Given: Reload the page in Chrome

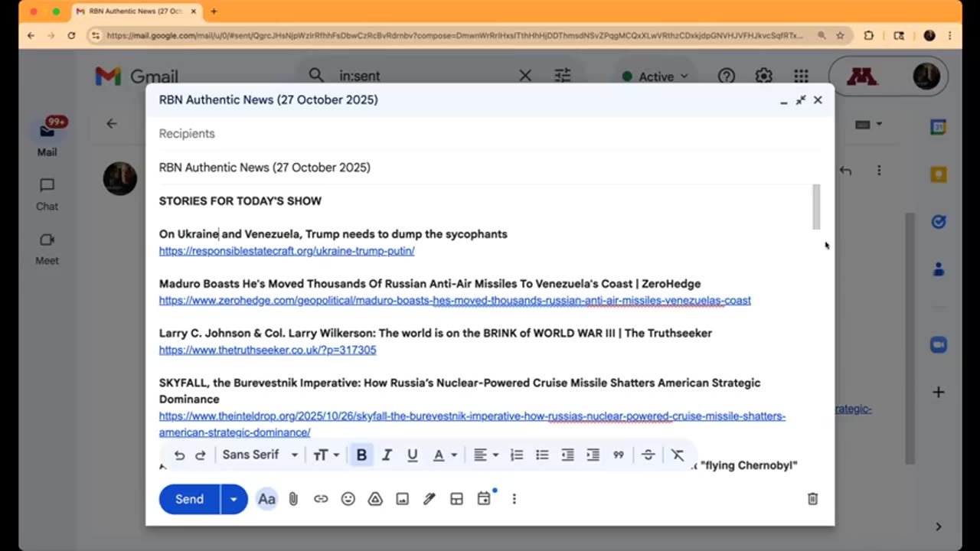Looking at the screenshot, I should [x=71, y=35].
